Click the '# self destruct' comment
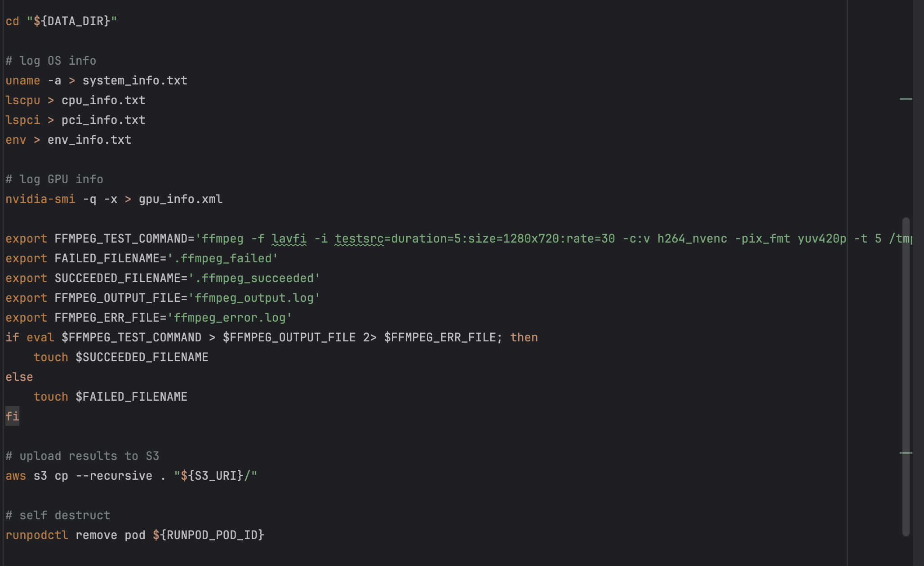The width and height of the screenshot is (924, 566). click(58, 515)
